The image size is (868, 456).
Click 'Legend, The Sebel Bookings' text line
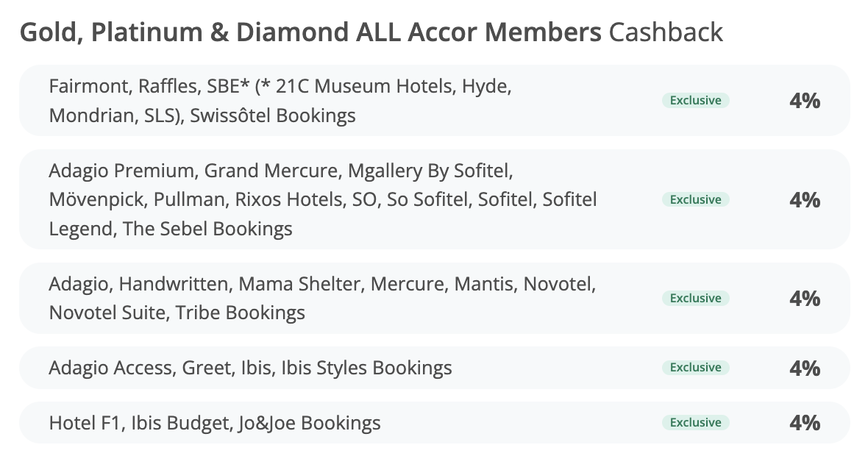(170, 229)
